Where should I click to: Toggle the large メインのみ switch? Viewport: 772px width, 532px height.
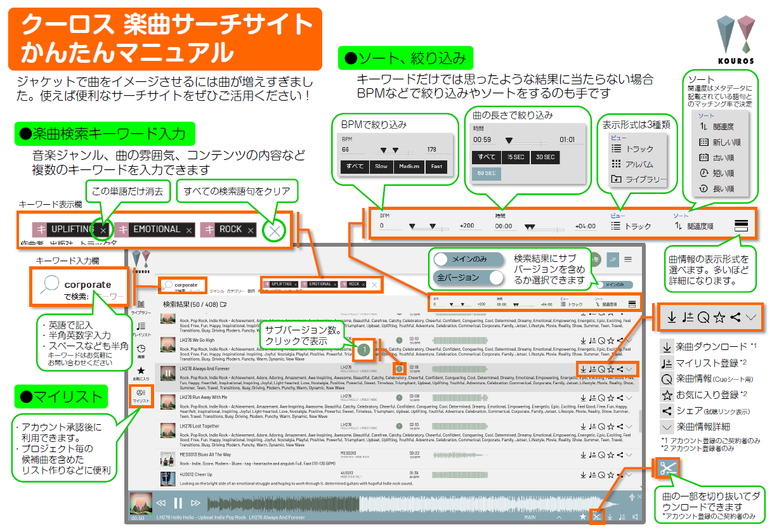pyautogui.click(x=469, y=259)
